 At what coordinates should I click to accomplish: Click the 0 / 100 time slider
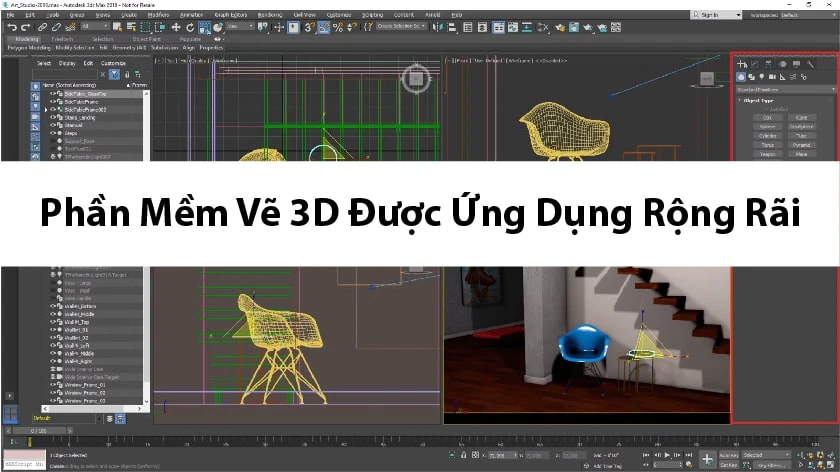39,430
